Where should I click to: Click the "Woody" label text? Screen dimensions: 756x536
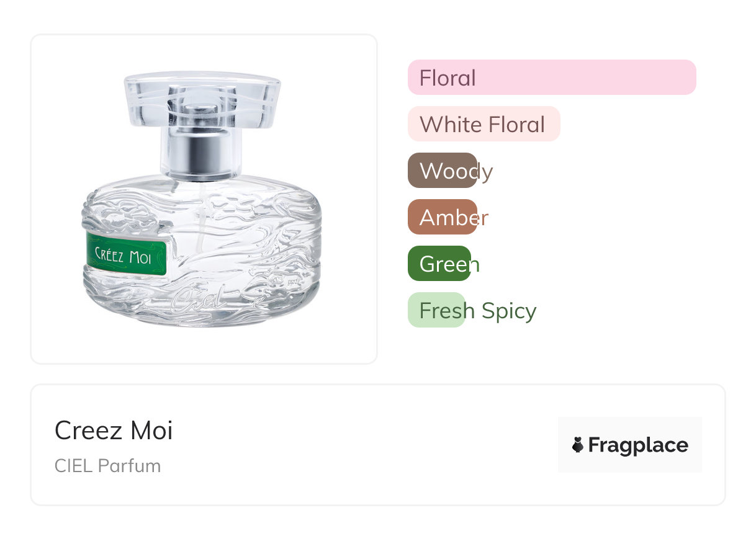(x=456, y=171)
